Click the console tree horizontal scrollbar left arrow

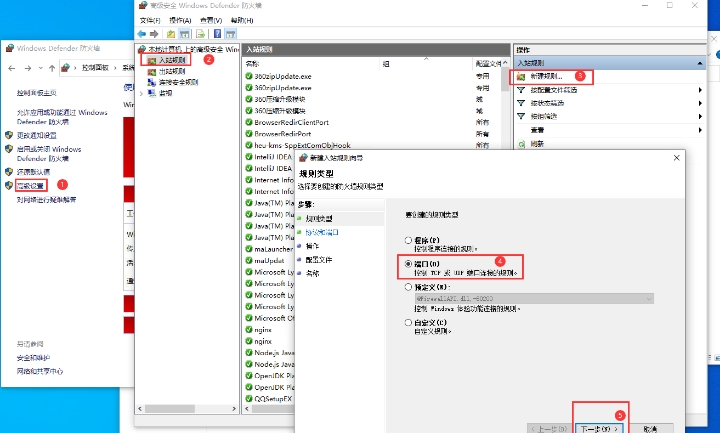(x=140, y=408)
